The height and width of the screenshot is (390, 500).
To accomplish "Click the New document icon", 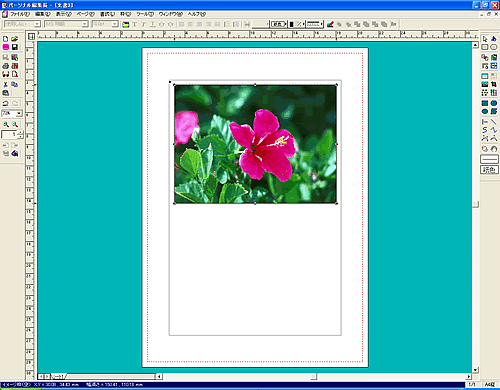I will coord(6,39).
